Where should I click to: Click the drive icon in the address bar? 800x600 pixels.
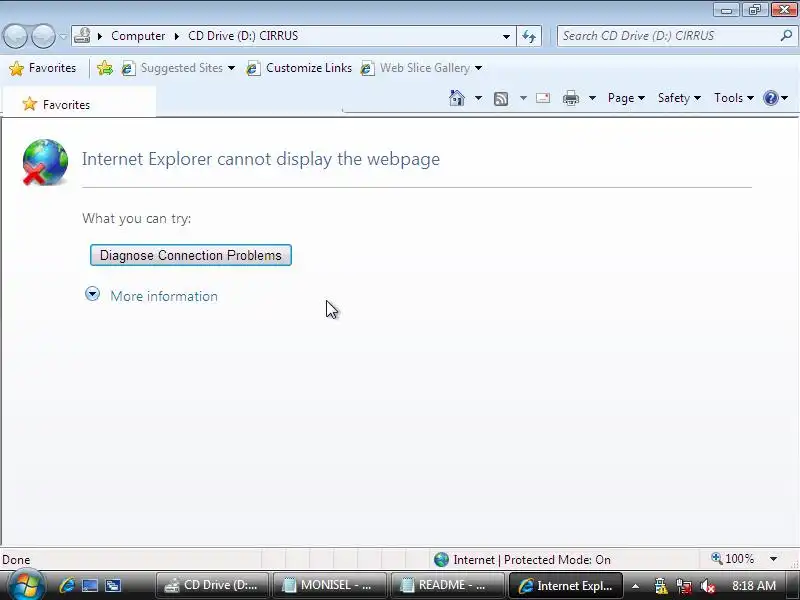click(x=82, y=36)
